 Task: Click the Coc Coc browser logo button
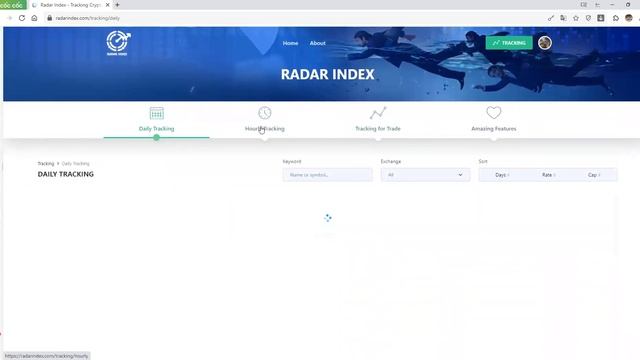click(x=12, y=4)
